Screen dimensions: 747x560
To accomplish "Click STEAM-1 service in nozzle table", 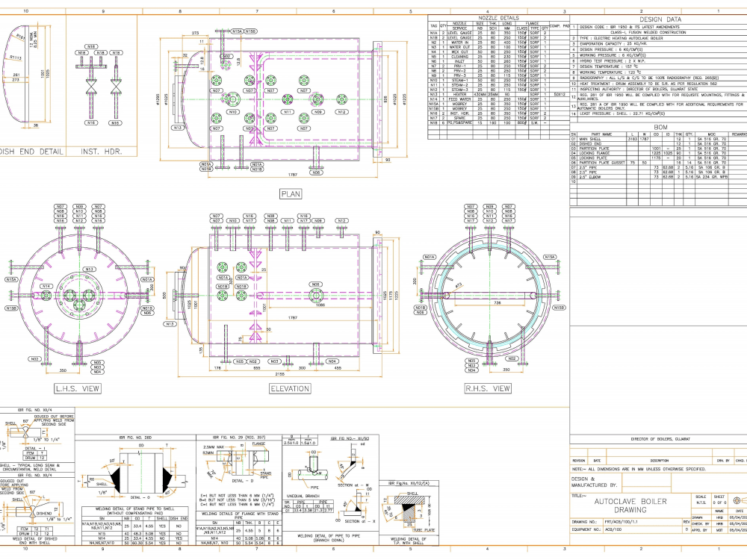I will click(459, 80).
